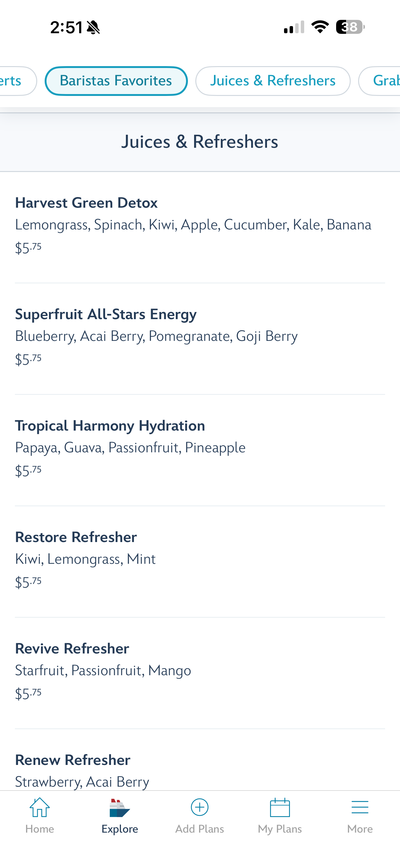Tap the battery indicator icon
The width and height of the screenshot is (400, 868).
point(350,27)
